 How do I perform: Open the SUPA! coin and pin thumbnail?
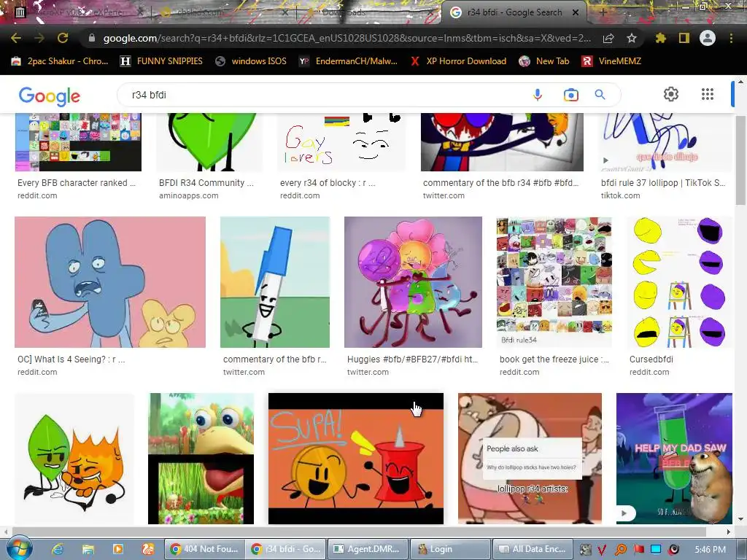356,458
